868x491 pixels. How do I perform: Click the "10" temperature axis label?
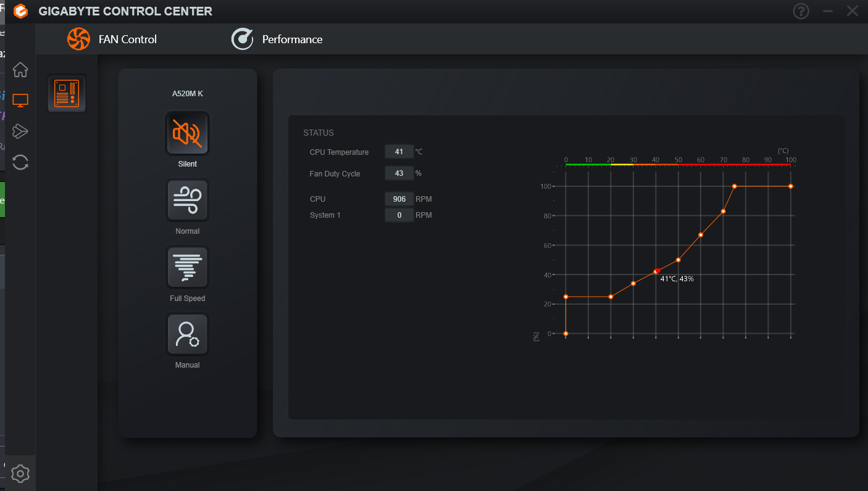click(x=588, y=160)
